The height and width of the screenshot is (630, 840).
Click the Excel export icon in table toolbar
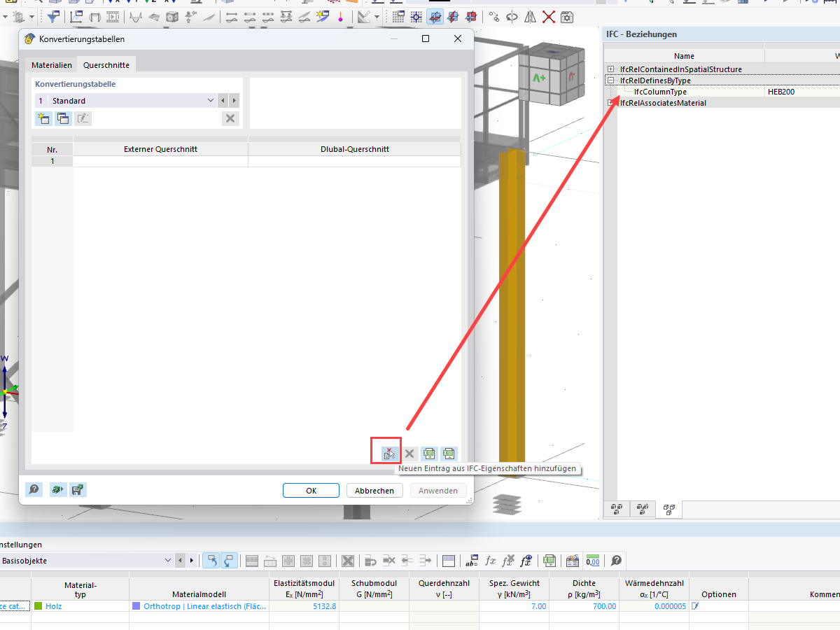(x=549, y=561)
